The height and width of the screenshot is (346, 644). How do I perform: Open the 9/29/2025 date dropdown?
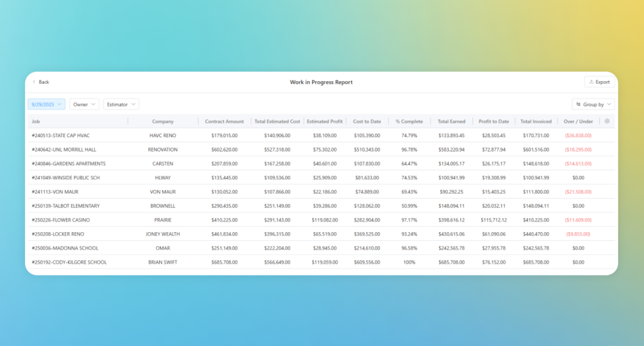pyautogui.click(x=47, y=104)
